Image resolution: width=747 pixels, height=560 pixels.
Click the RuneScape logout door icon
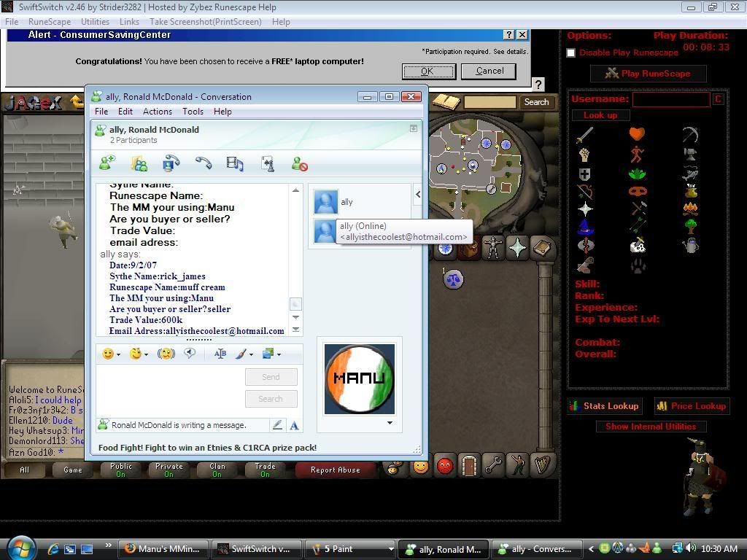click(x=469, y=466)
